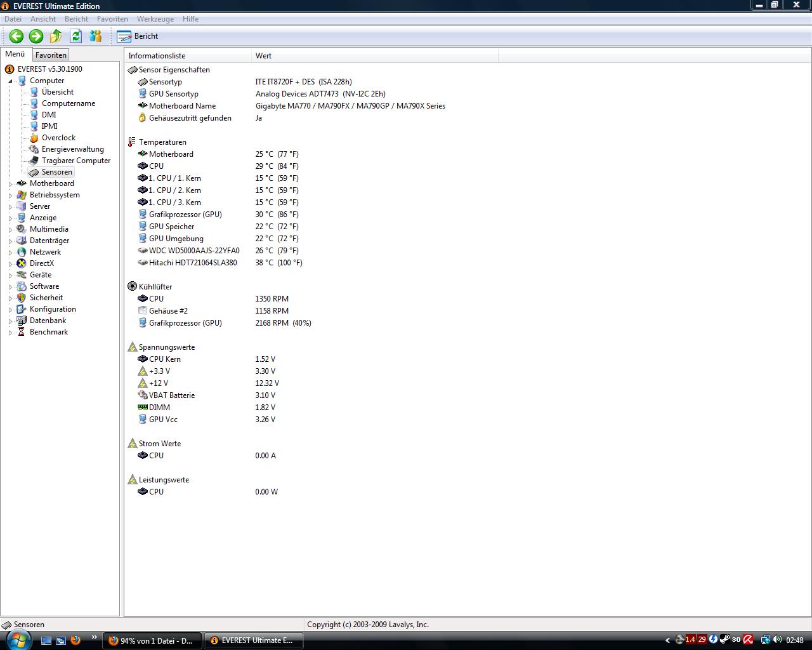Open the Hilfe menu
This screenshot has width=812, height=650.
(x=190, y=19)
